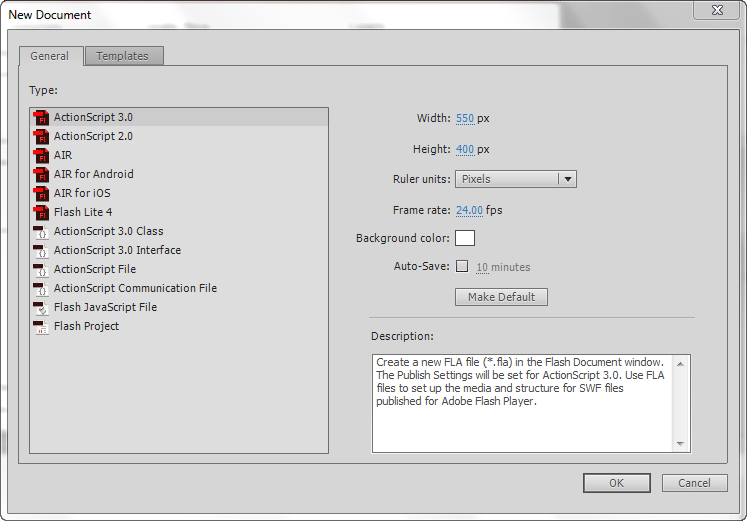Click the Flash Lite 4 icon
The height and width of the screenshot is (521, 747).
[41, 212]
